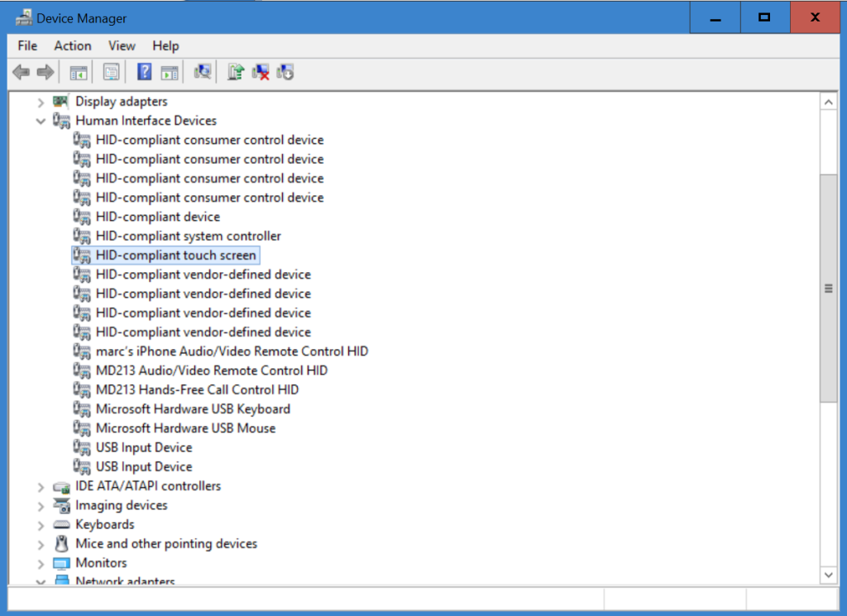Click the Forward arrow toolbar icon
Viewport: 847px width, 616px height.
[45, 73]
